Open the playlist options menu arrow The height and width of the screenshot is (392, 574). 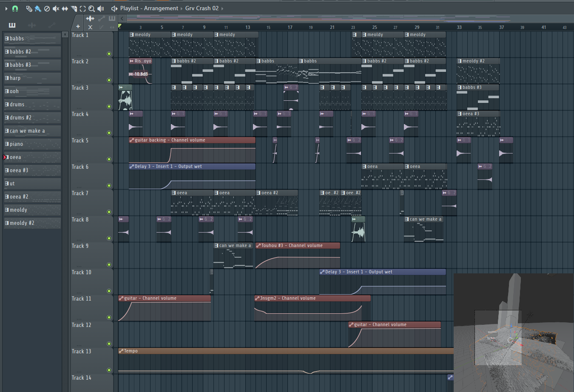[x=6, y=9]
